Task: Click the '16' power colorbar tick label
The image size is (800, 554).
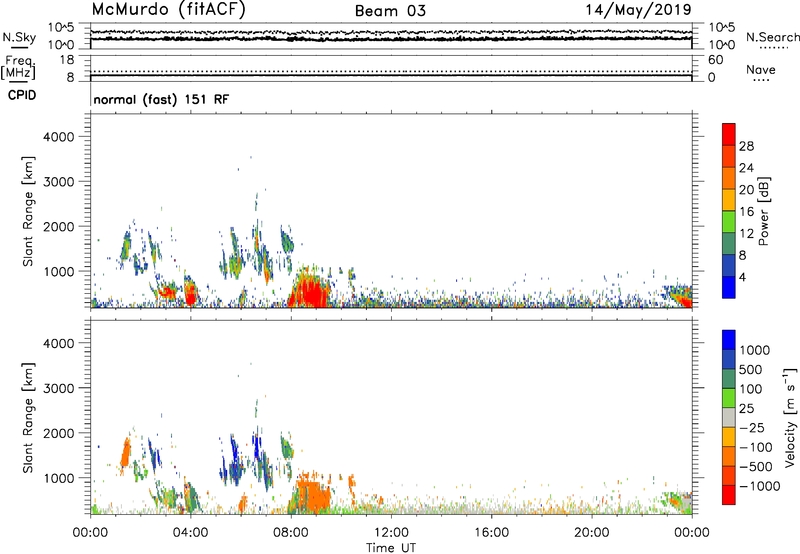Action: 746,212
